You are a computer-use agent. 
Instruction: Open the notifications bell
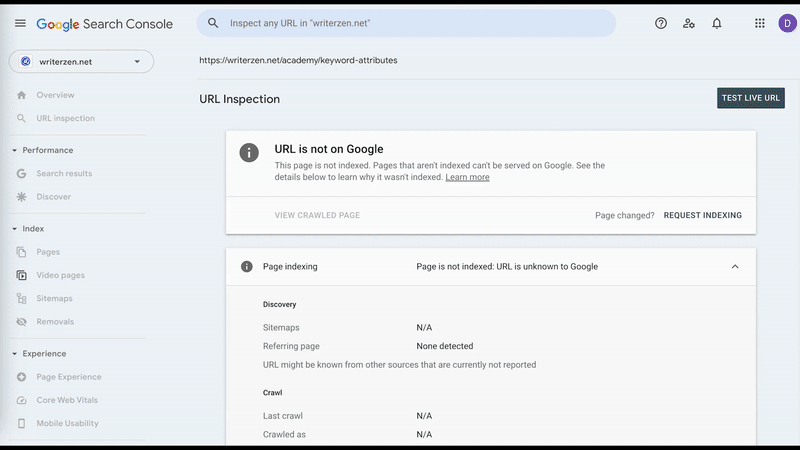[717, 23]
